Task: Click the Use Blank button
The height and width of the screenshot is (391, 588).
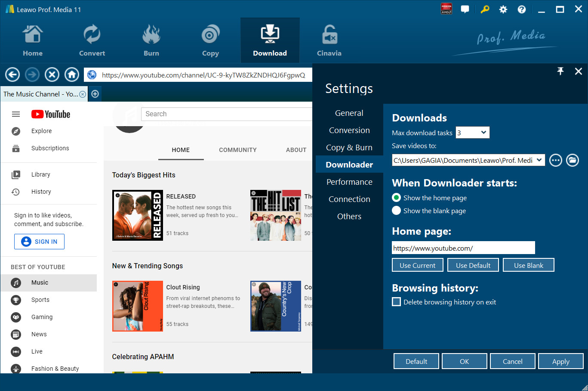Action: 529,265
